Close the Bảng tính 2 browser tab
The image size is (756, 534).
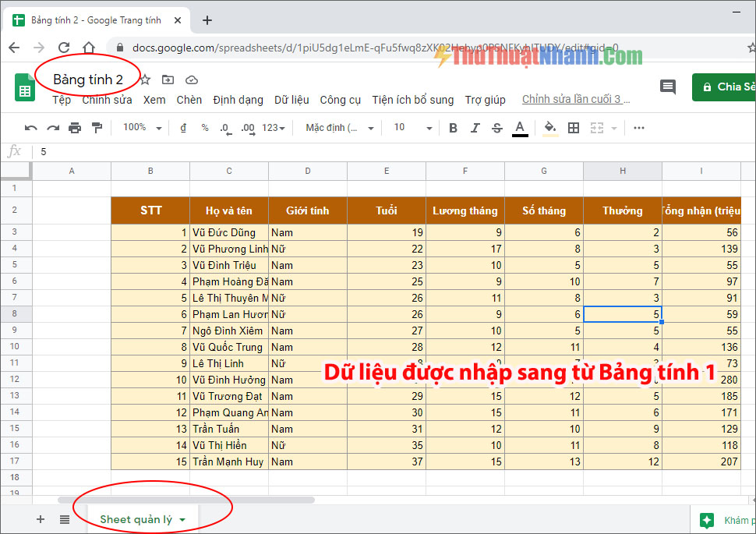point(178,20)
